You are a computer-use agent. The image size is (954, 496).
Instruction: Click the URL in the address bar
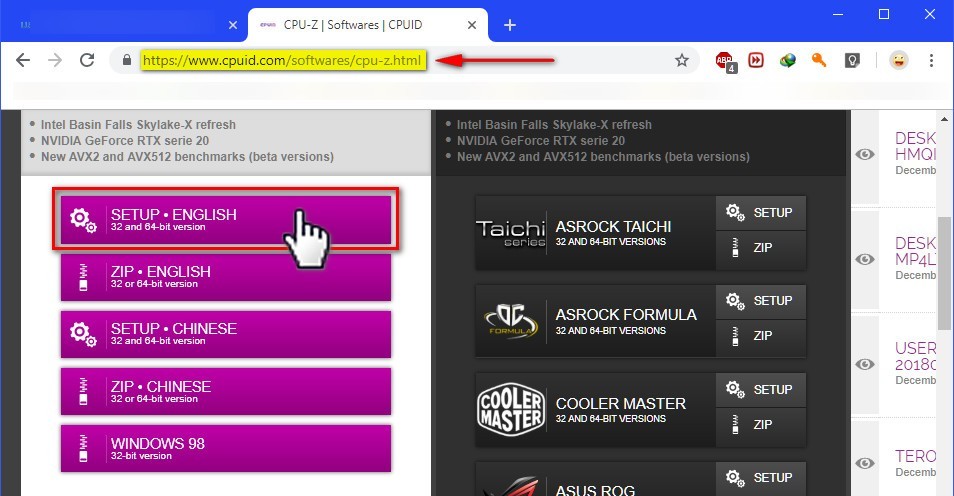point(283,60)
